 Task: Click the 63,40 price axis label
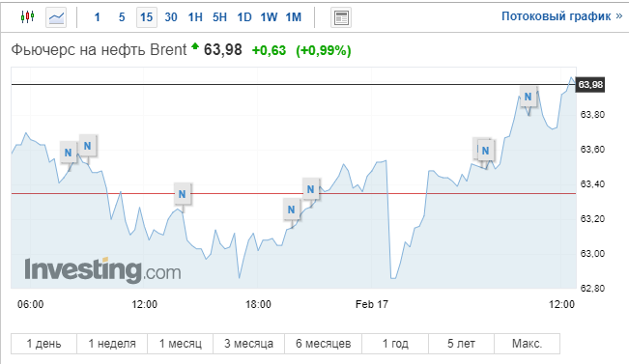[x=592, y=184]
